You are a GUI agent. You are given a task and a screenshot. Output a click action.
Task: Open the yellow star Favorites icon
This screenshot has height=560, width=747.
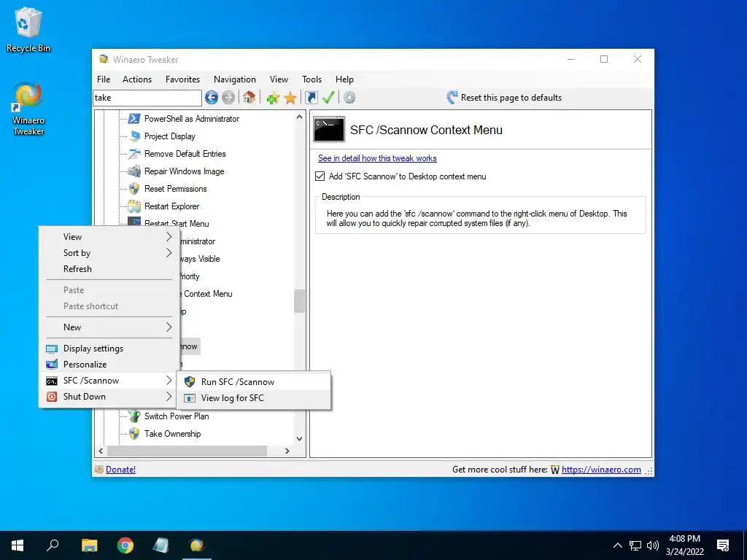[x=290, y=98]
